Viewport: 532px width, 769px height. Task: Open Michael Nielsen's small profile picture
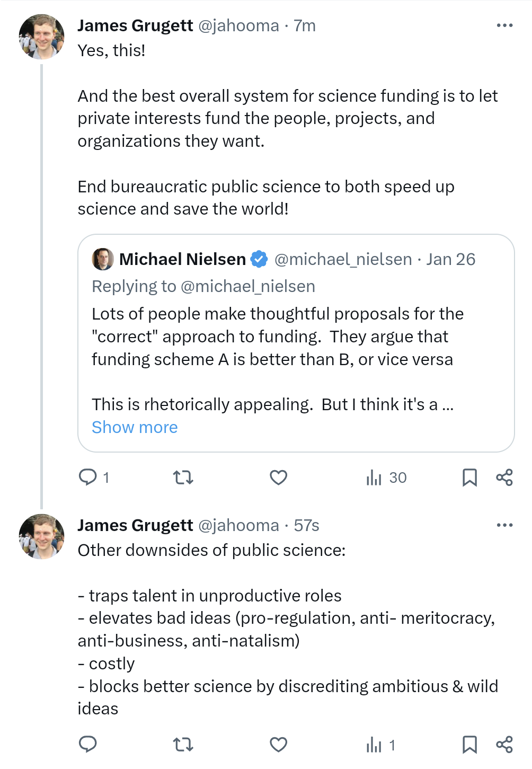(x=103, y=259)
